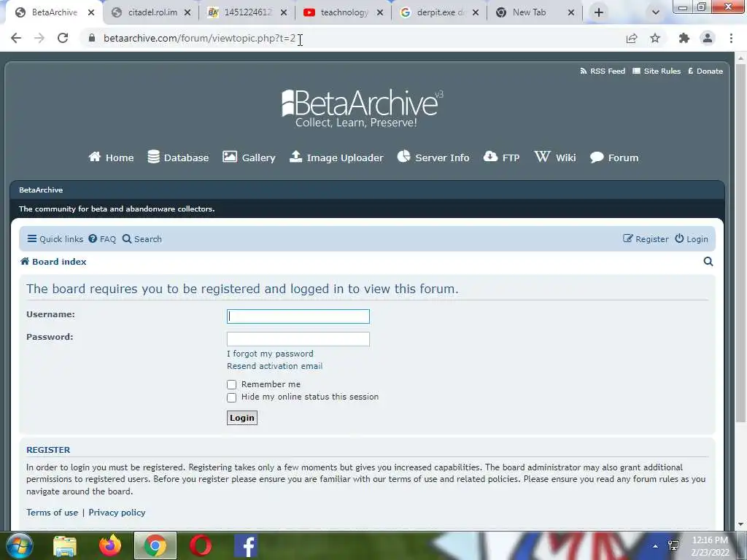Bookmark this page with the star icon
This screenshot has width=747, height=560.
pos(655,38)
